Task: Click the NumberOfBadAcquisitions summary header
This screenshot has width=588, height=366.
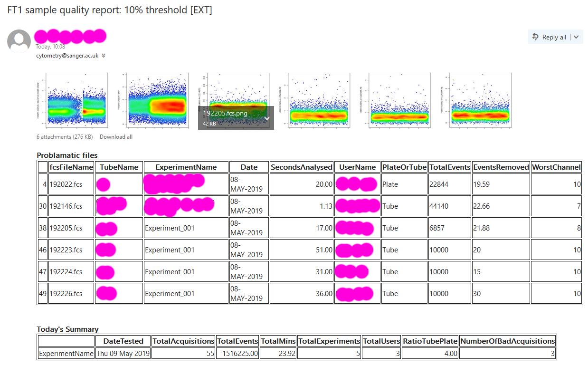Action: click(x=507, y=341)
